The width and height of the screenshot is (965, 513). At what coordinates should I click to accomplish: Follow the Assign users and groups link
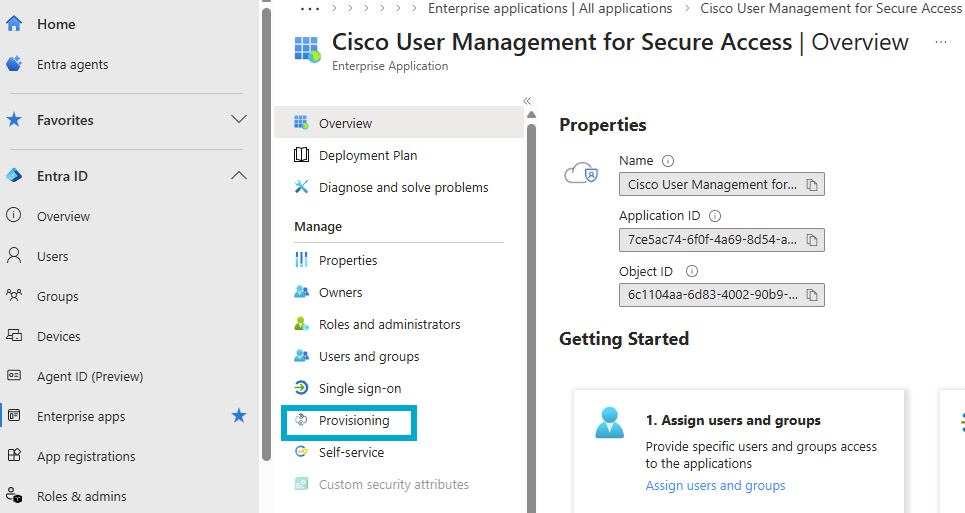coord(715,485)
